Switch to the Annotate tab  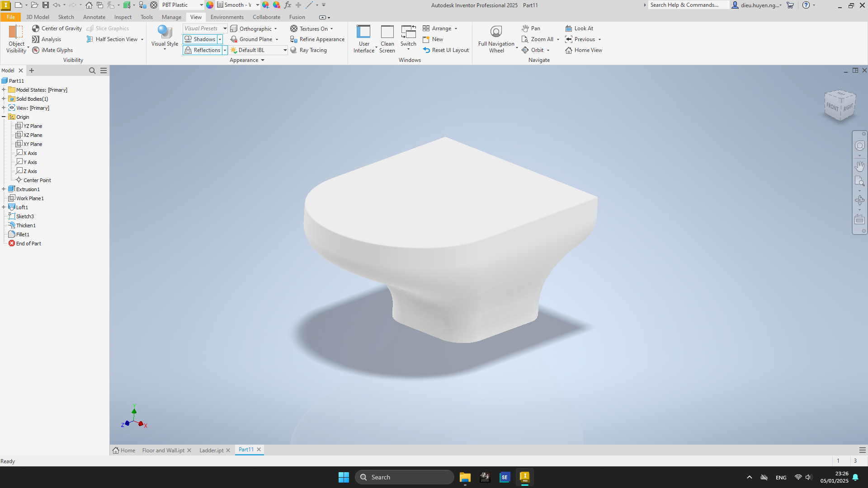[x=94, y=17]
